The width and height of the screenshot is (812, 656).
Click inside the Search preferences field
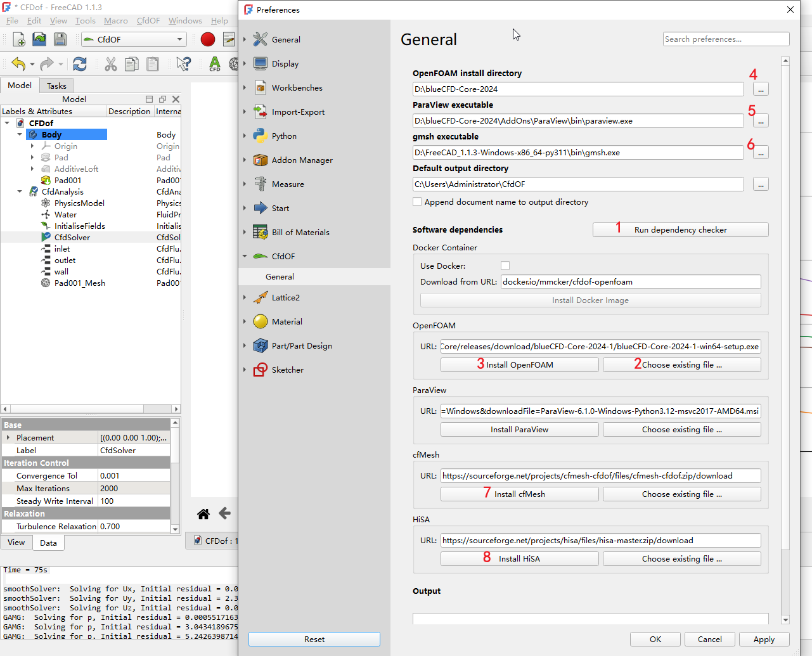pyautogui.click(x=726, y=39)
